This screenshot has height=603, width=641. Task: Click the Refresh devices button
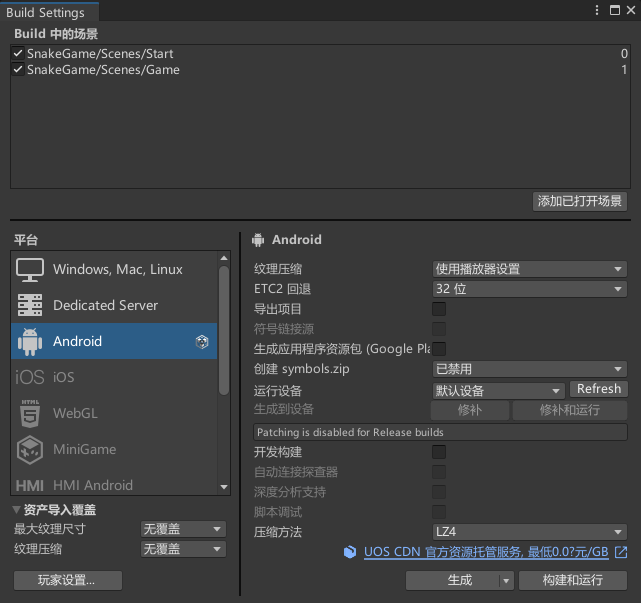click(x=599, y=389)
